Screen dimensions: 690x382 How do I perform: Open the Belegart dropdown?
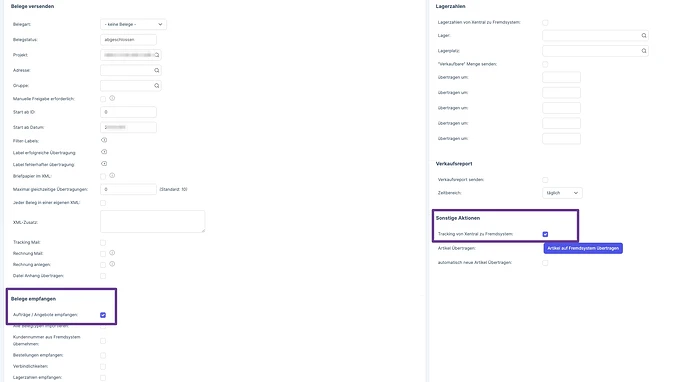[x=133, y=24]
